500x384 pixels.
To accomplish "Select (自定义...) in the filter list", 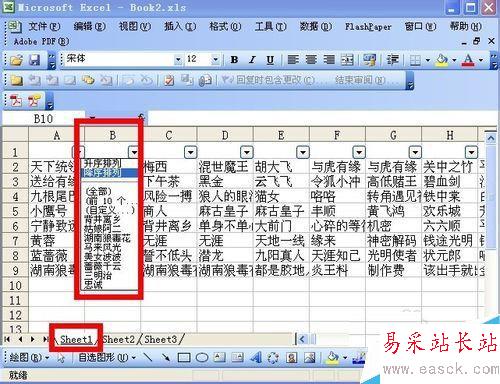I will tap(110, 210).
